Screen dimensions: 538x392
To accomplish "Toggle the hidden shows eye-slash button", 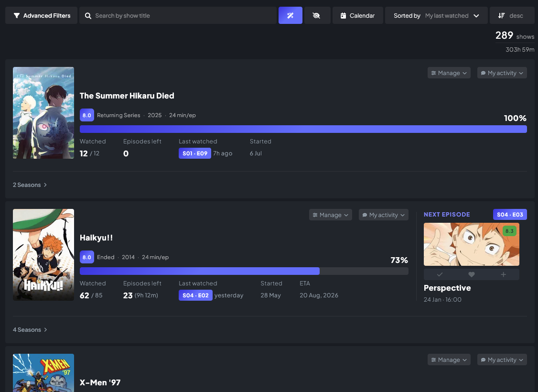I will coord(317,15).
